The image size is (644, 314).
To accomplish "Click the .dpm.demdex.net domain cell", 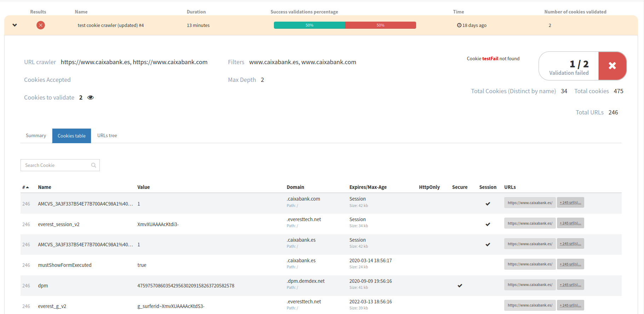I will pyautogui.click(x=305, y=281).
